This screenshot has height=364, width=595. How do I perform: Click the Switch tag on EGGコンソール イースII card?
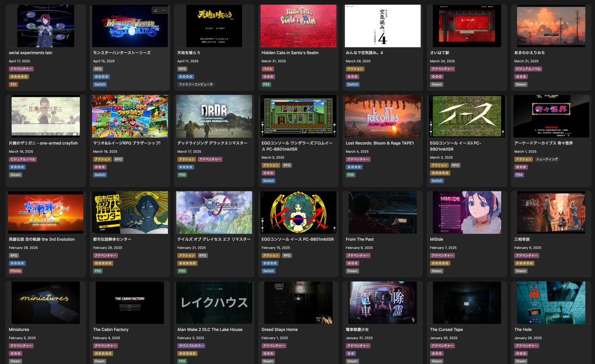[437, 181]
